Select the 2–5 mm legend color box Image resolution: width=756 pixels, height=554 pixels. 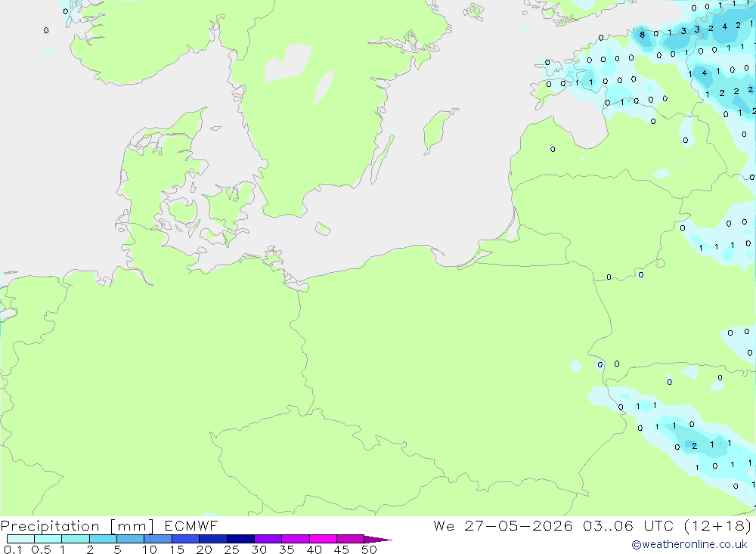[103, 539]
